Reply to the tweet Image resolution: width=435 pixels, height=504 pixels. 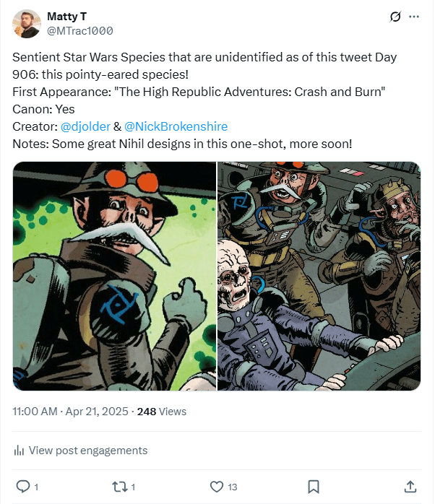(22, 486)
